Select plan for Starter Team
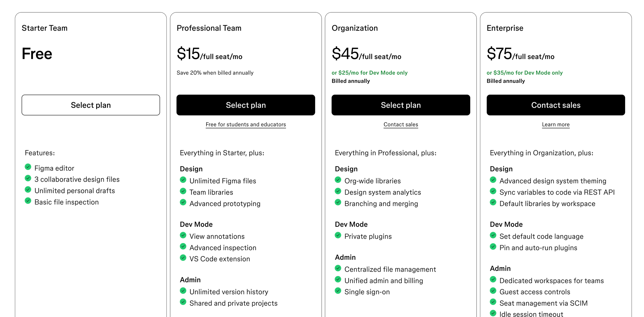This screenshot has width=644, height=317. (91, 105)
